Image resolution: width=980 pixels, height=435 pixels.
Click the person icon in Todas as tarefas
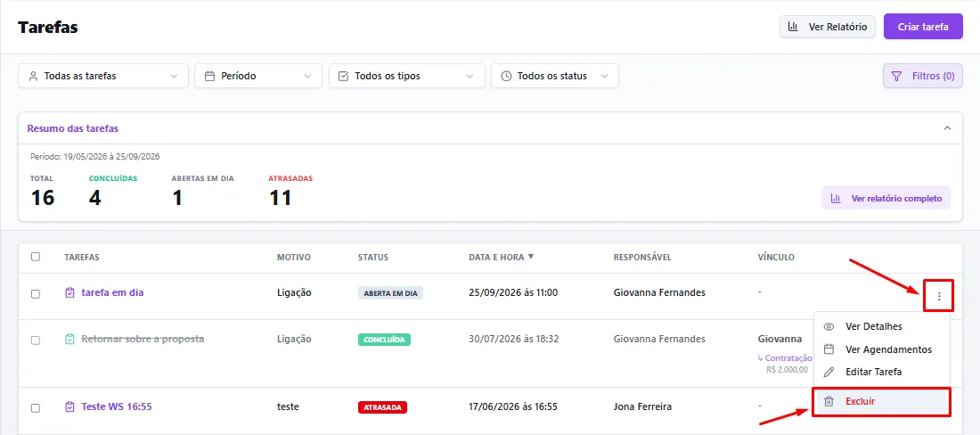[x=33, y=77]
